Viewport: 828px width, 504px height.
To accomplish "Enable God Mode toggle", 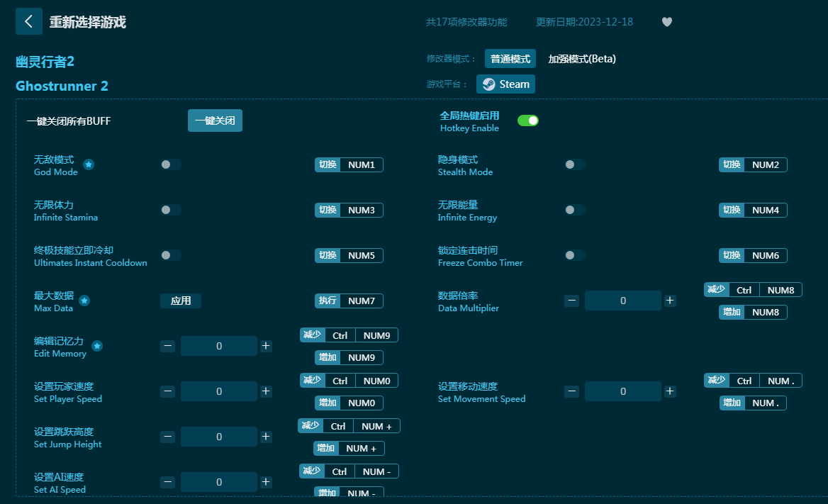I will click(171, 165).
